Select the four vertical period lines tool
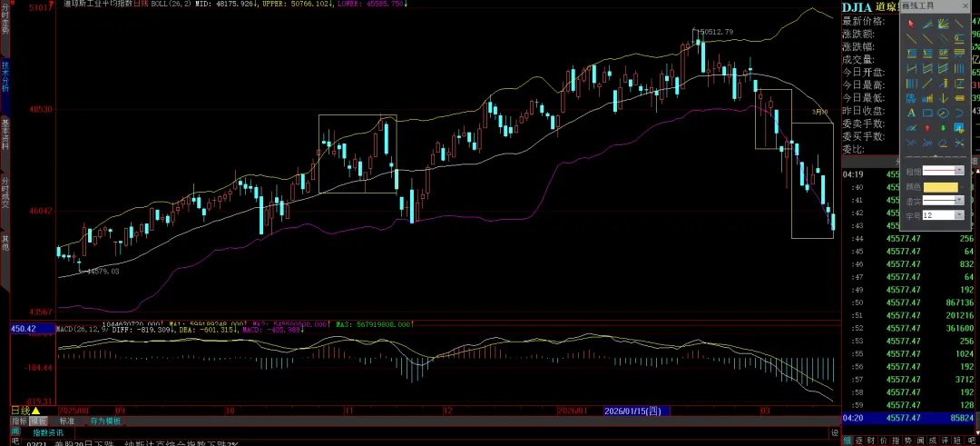 (959, 68)
